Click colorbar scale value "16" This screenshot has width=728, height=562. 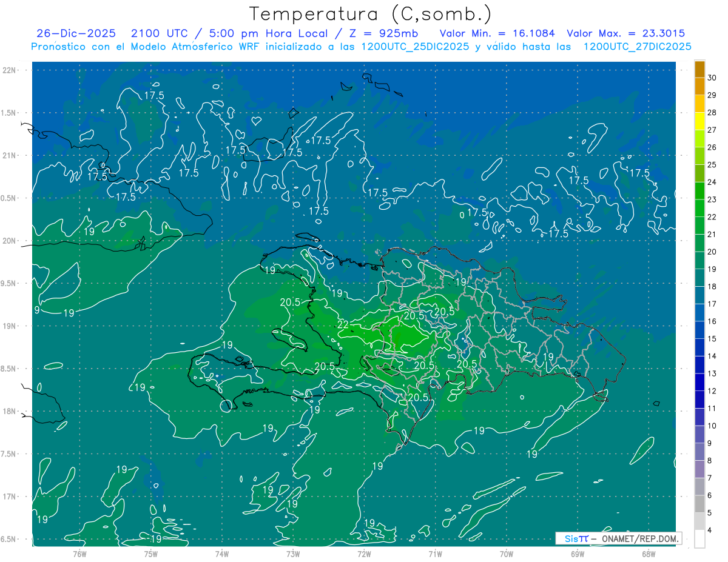pyautogui.click(x=713, y=321)
